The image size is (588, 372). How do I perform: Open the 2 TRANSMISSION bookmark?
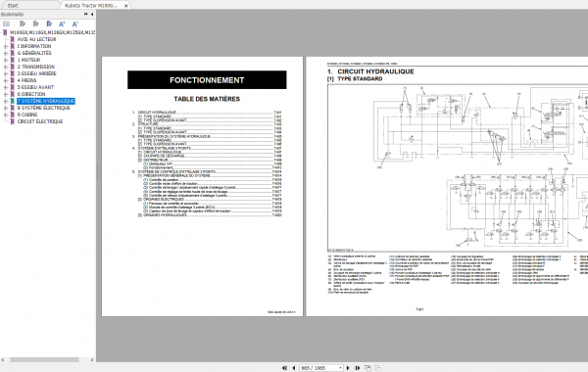(x=35, y=67)
